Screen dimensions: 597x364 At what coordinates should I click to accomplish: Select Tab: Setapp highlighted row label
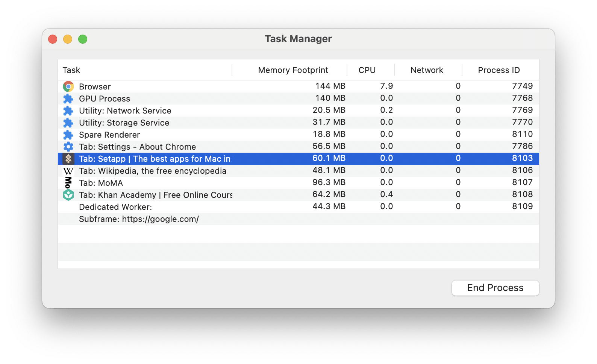click(155, 159)
